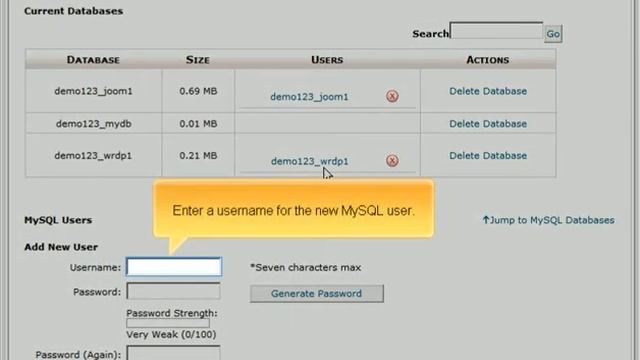This screenshot has width=640, height=360.
Task: Click the Go search button
Action: point(553,34)
